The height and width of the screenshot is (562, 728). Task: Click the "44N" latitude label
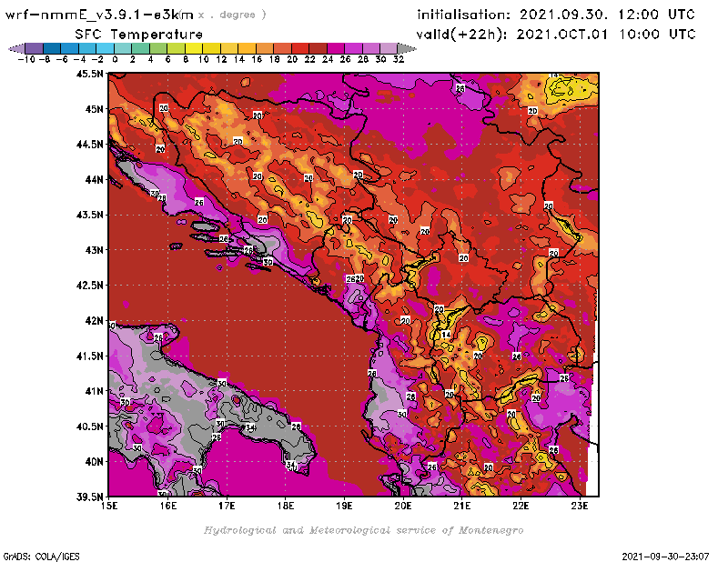pyautogui.click(x=94, y=179)
